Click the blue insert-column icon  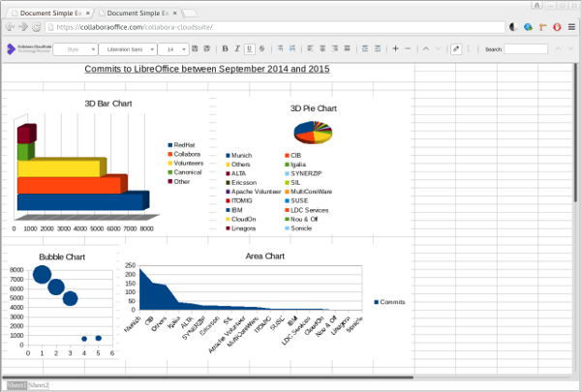point(292,48)
